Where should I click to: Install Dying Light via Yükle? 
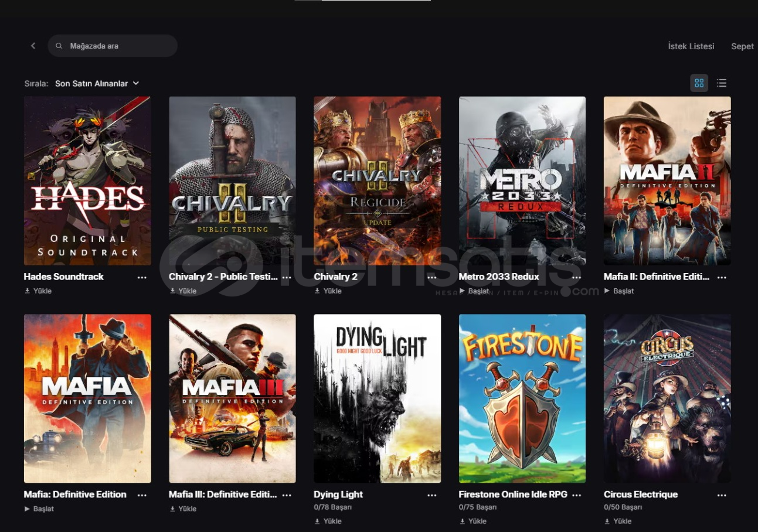click(x=328, y=521)
